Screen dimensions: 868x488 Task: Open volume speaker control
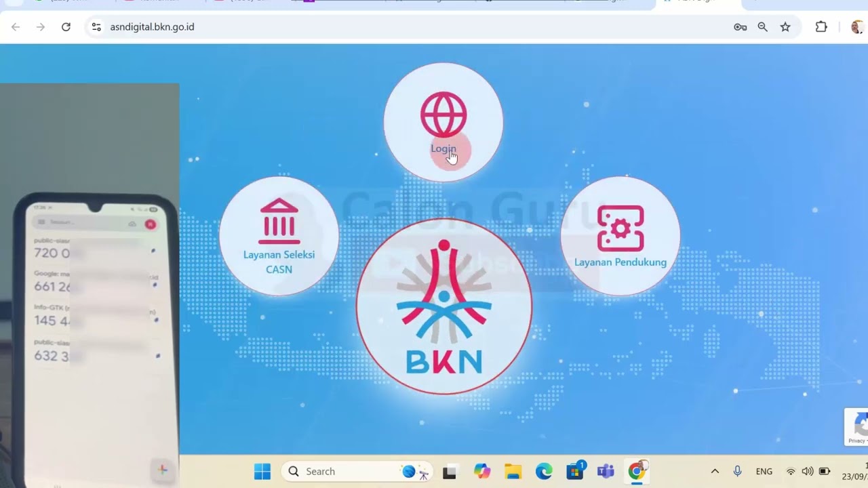click(x=807, y=472)
